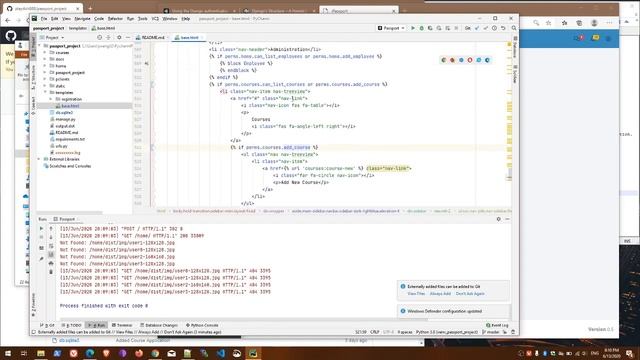Click View Files in Git notification
The image size is (640, 360).
[416, 294]
